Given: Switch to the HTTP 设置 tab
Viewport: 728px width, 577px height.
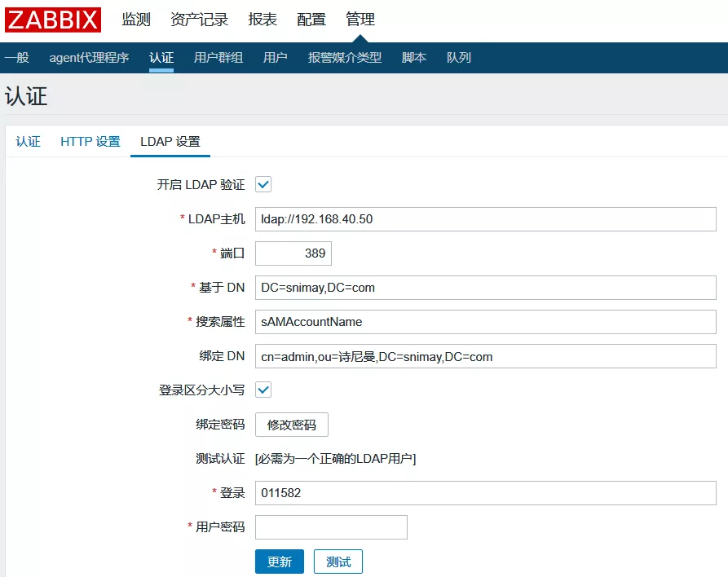Looking at the screenshot, I should [90, 141].
